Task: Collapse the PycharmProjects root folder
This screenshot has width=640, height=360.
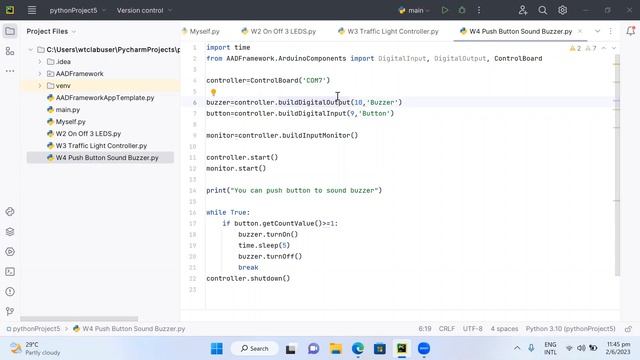Action: tap(31, 50)
